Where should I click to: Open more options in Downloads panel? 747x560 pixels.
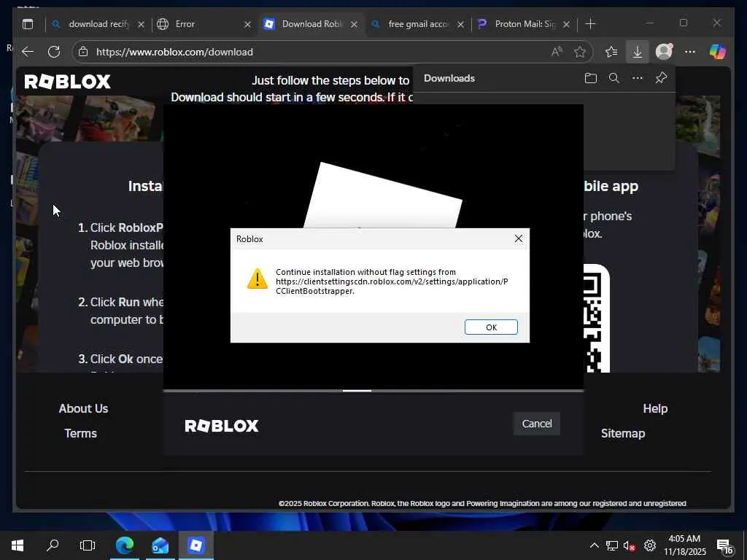coord(638,78)
